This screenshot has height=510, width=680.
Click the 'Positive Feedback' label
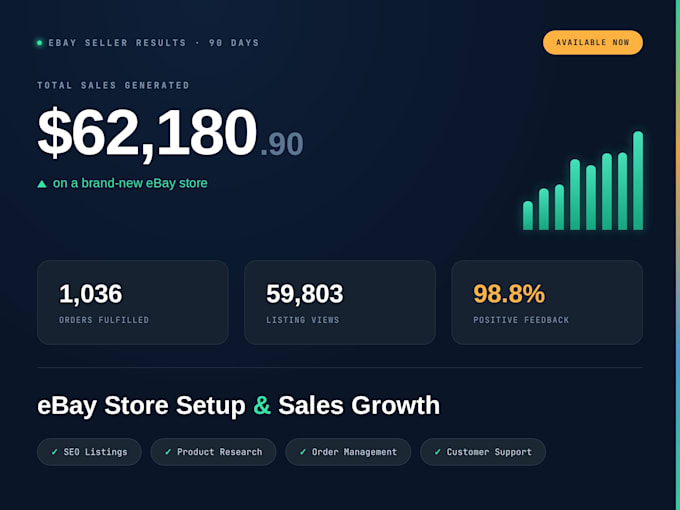coord(521,320)
